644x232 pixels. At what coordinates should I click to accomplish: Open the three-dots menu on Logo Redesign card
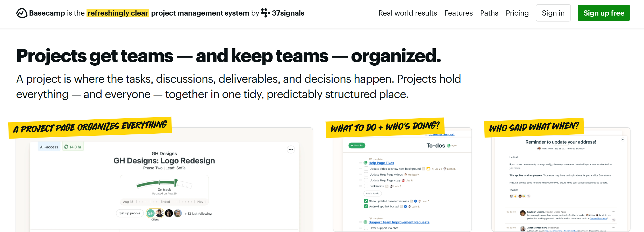(291, 149)
